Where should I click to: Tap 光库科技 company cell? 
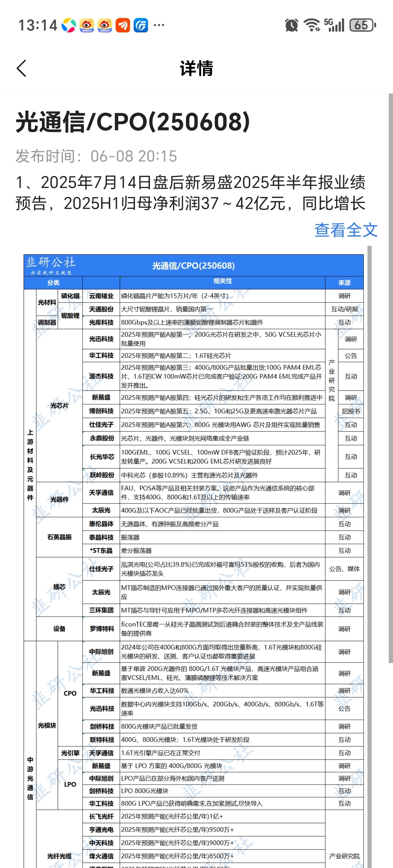tap(101, 322)
